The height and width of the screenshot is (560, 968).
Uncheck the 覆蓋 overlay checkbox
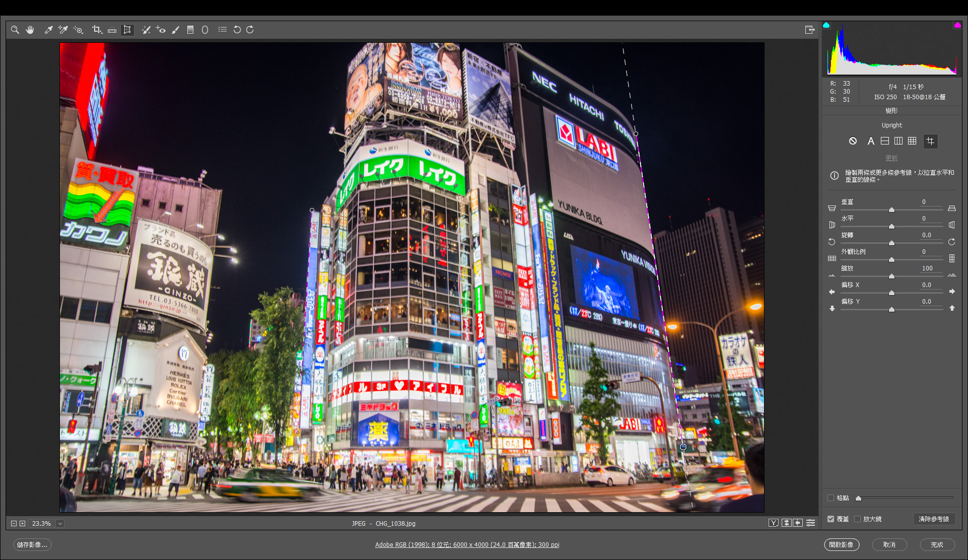(831, 519)
